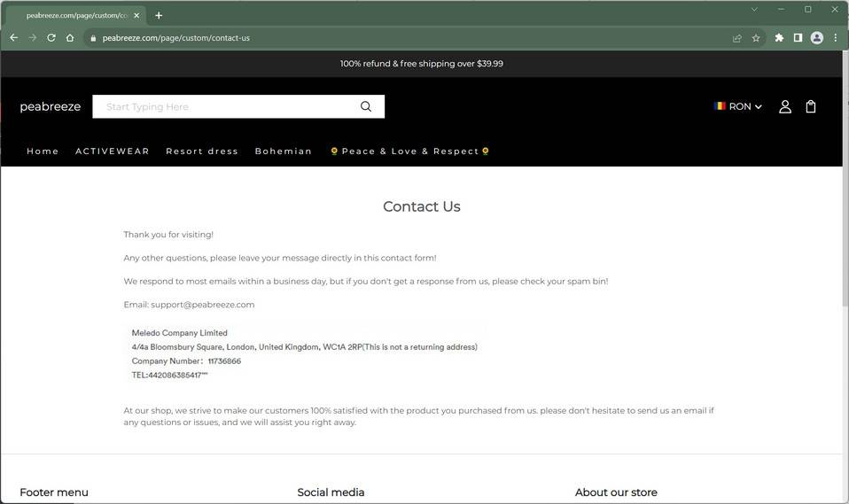Click the Footer menu heading
The height and width of the screenshot is (504, 849).
pos(53,492)
